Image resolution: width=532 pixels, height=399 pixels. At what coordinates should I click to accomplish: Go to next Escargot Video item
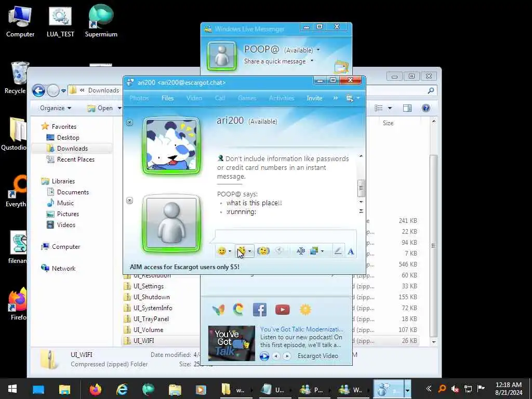coord(287,356)
